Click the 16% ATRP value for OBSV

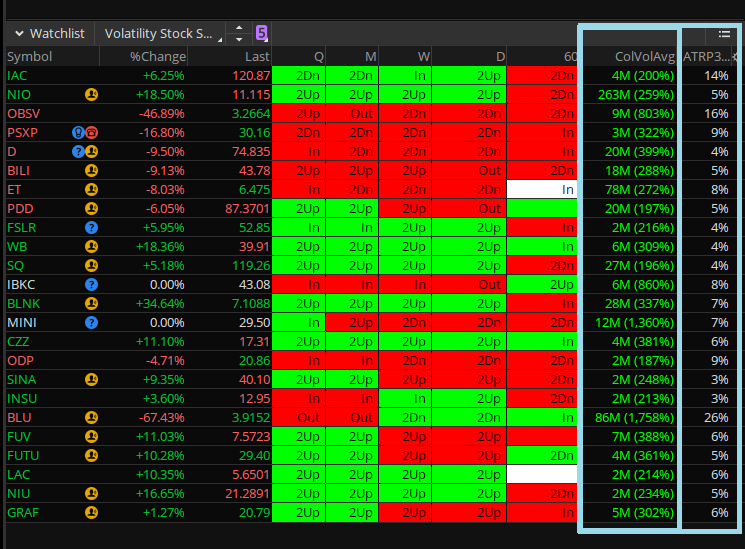pos(716,114)
